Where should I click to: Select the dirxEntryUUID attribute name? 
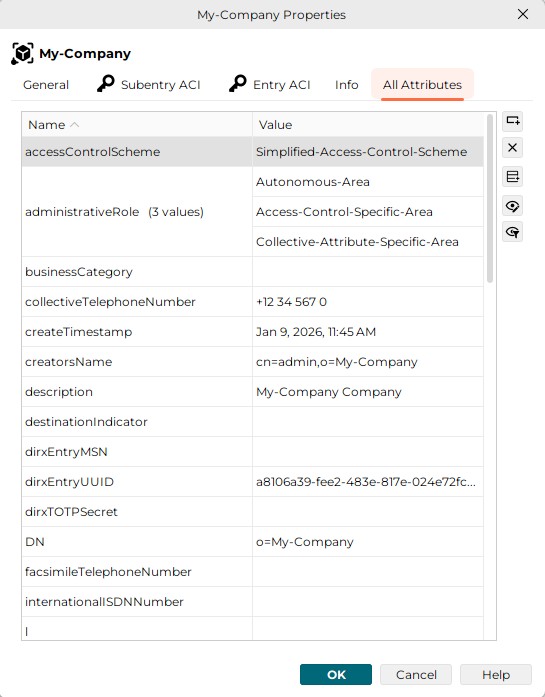137,482
